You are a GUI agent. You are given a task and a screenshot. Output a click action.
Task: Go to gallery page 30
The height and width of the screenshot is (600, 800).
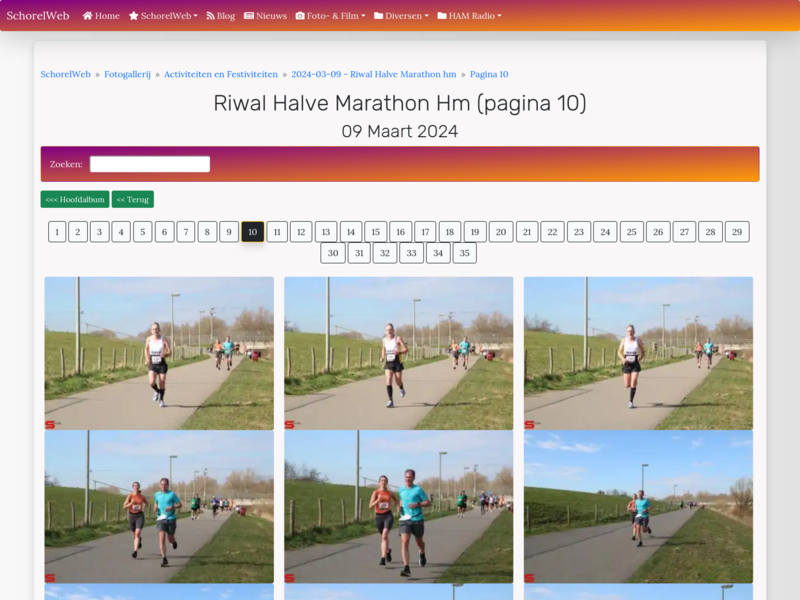[x=333, y=253]
